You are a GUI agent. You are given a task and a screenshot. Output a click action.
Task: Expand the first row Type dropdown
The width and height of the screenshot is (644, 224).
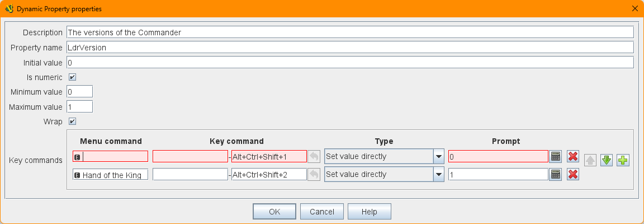coord(439,157)
